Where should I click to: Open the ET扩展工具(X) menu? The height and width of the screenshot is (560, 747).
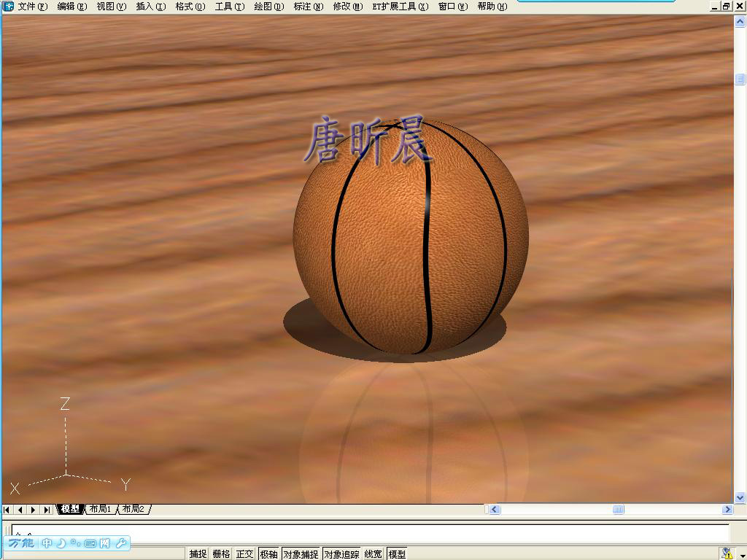pos(400,7)
